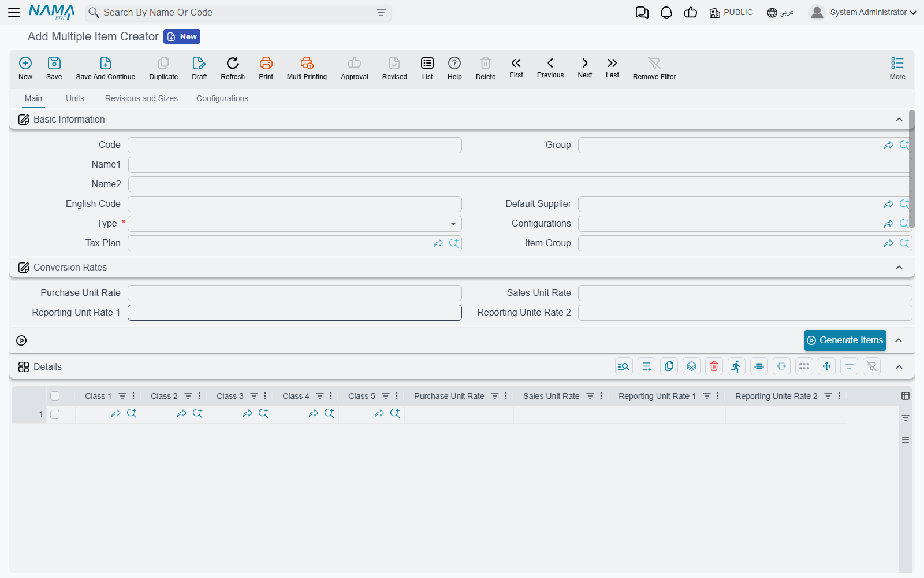The height and width of the screenshot is (578, 924).
Task: Click the Generate Items button
Action: pyautogui.click(x=845, y=340)
